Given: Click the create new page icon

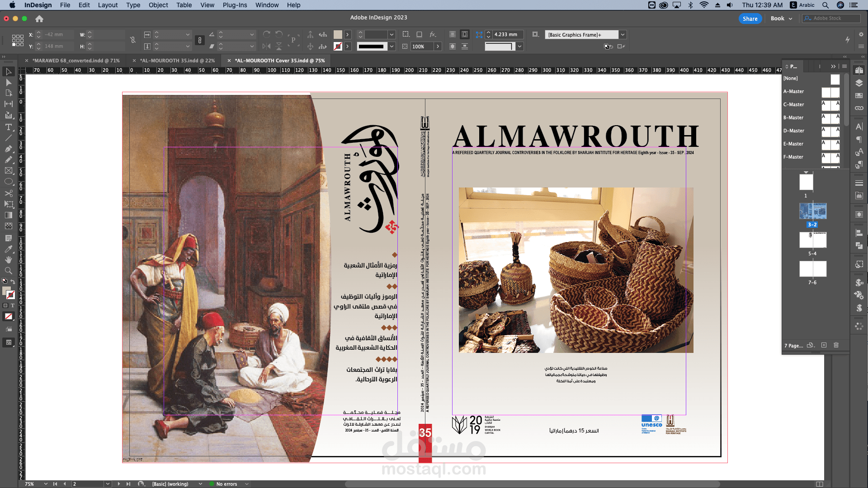Looking at the screenshot, I should click(x=824, y=345).
